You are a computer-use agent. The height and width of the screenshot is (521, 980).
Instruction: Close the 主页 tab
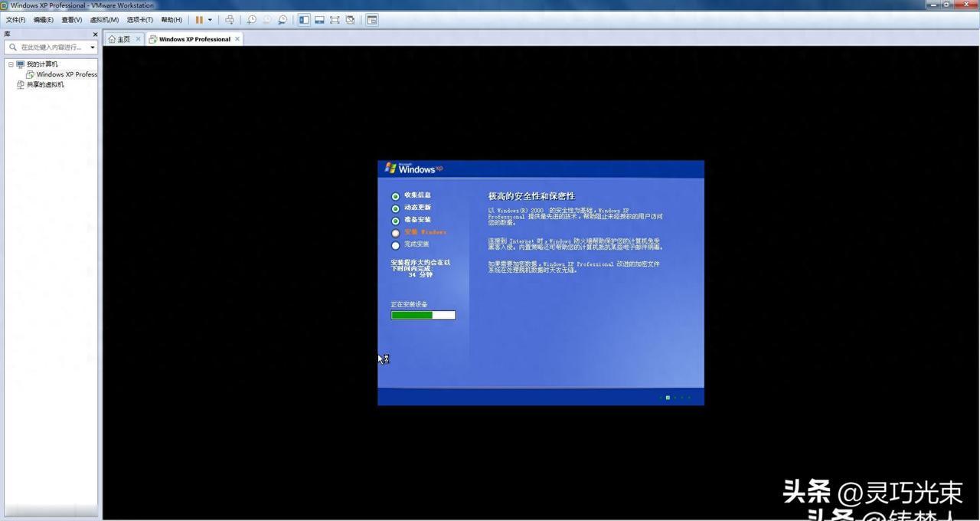click(139, 39)
